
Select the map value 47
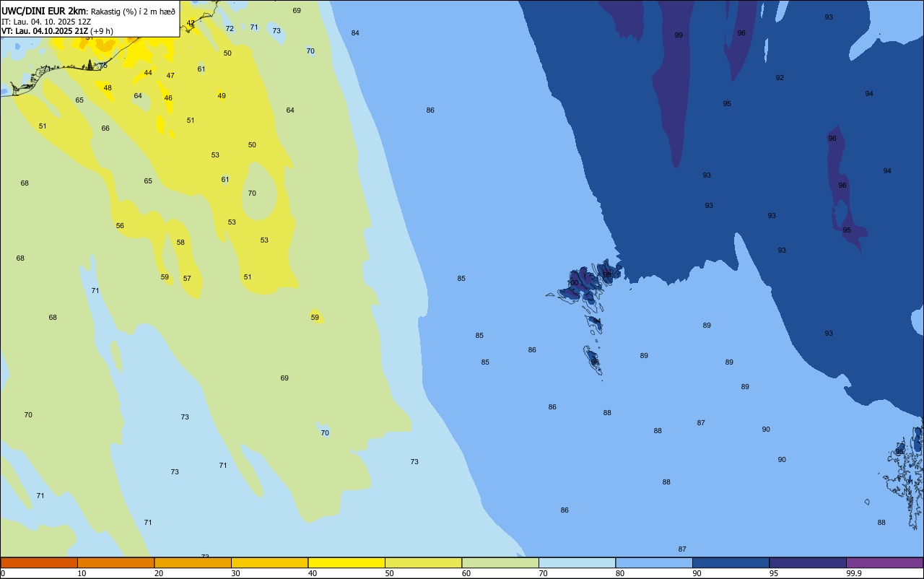pyautogui.click(x=170, y=76)
